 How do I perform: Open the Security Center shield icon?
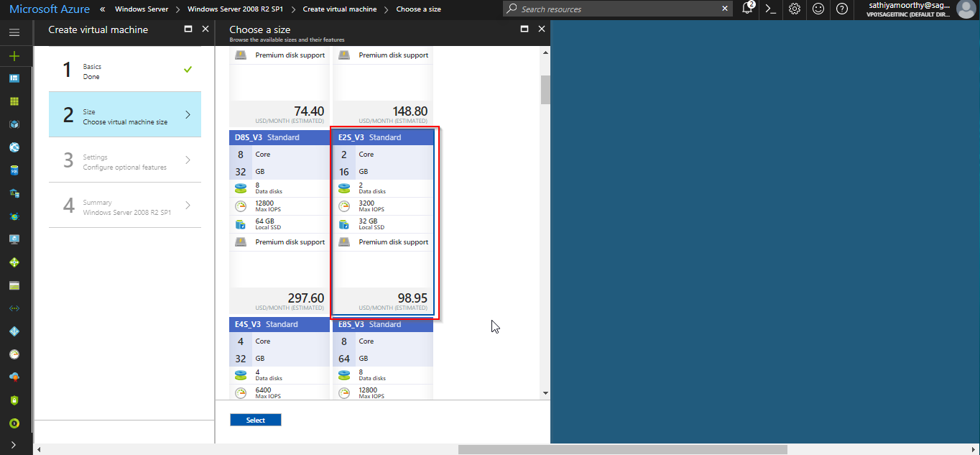pyautogui.click(x=14, y=400)
